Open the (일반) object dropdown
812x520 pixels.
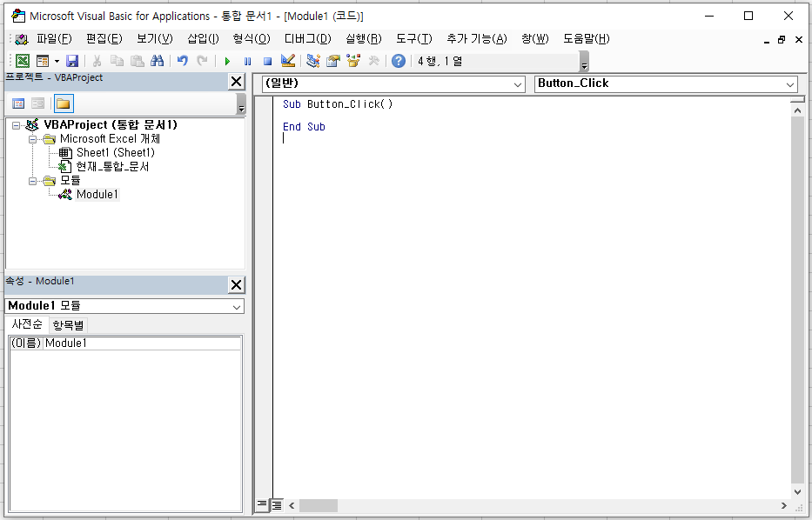[x=517, y=84]
